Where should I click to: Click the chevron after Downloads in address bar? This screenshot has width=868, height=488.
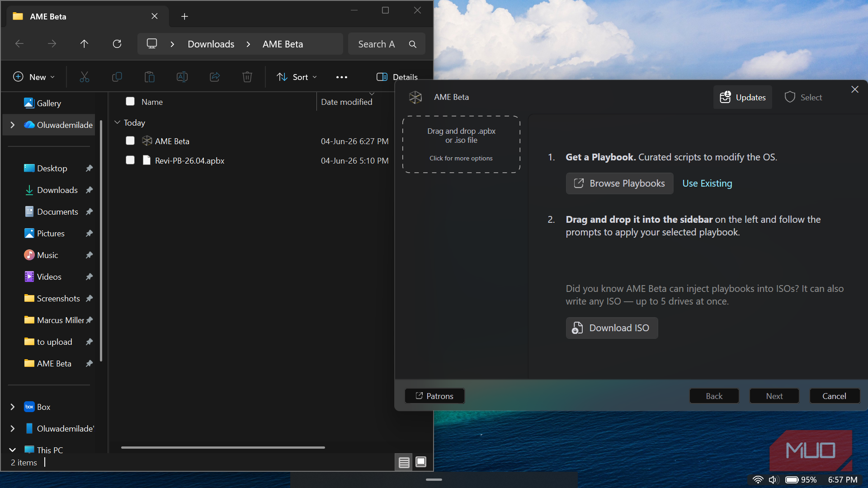[248, 44]
